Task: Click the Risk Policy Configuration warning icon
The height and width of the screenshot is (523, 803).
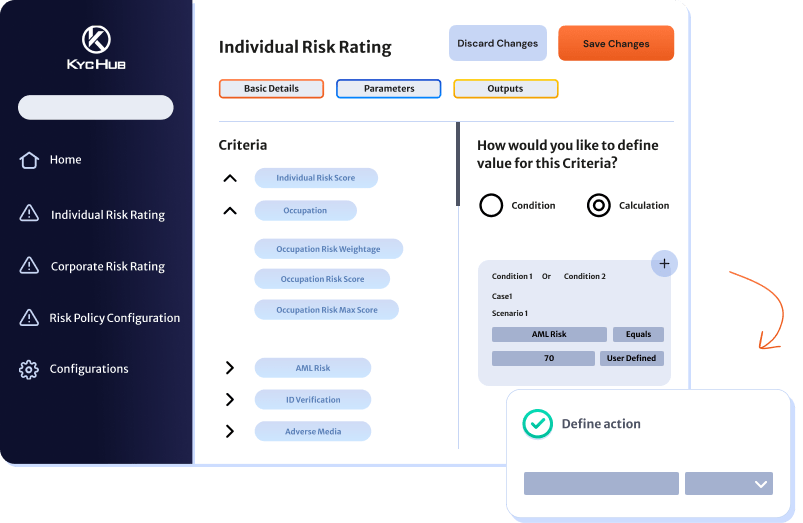Action: (29, 317)
